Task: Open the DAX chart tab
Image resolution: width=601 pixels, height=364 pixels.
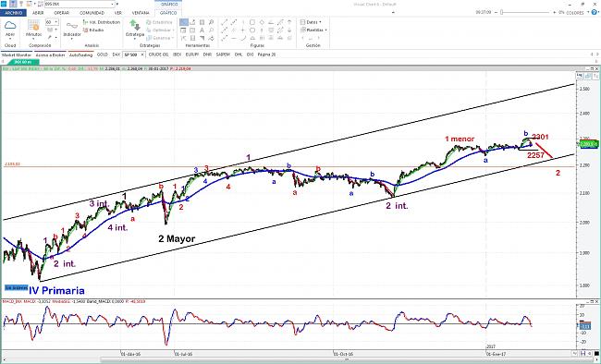Action: tap(117, 55)
